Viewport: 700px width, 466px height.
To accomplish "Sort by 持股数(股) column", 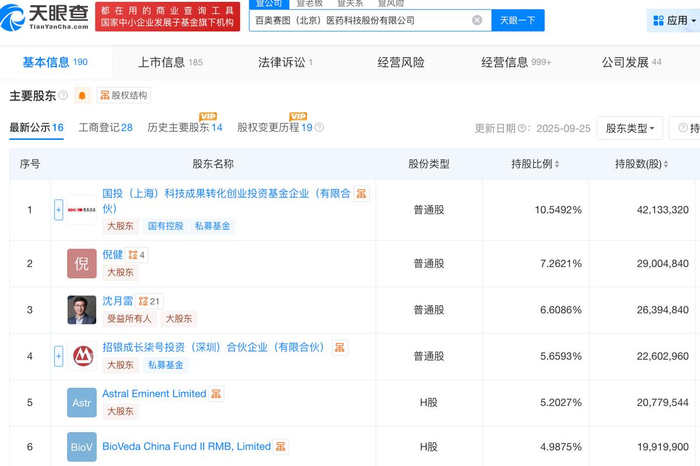I will pos(641,164).
